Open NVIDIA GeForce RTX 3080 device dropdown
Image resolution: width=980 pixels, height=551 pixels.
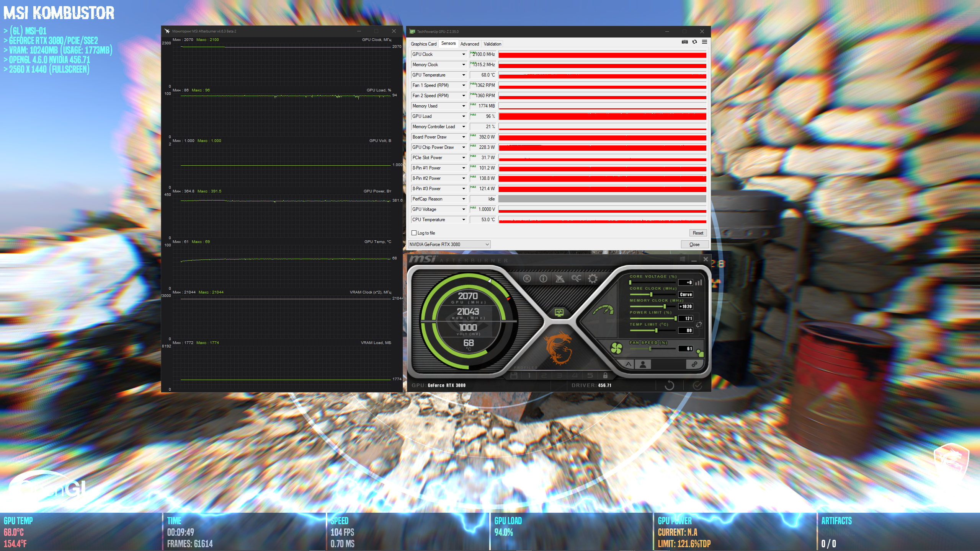coord(449,245)
